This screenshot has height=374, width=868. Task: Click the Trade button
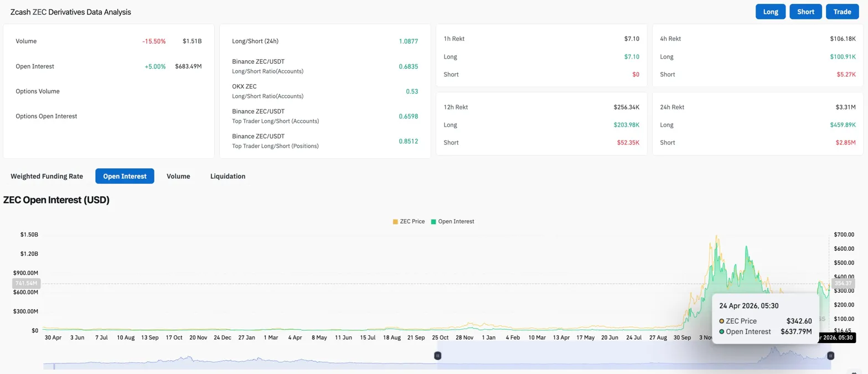tap(842, 12)
